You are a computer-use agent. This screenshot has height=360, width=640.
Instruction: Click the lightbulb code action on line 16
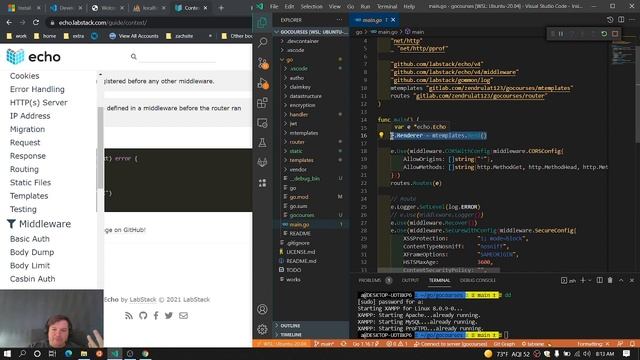click(x=381, y=135)
